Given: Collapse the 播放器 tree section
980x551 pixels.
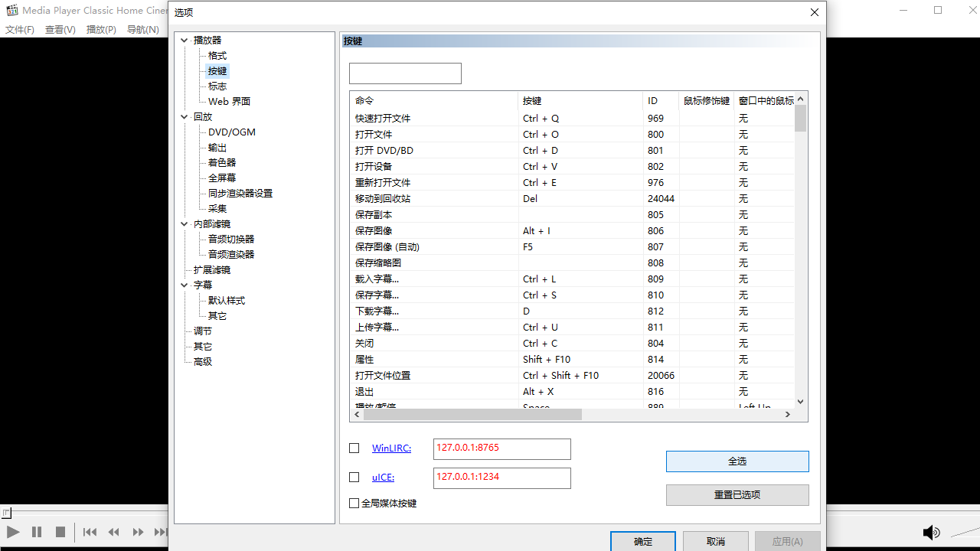Looking at the screenshot, I should [184, 40].
